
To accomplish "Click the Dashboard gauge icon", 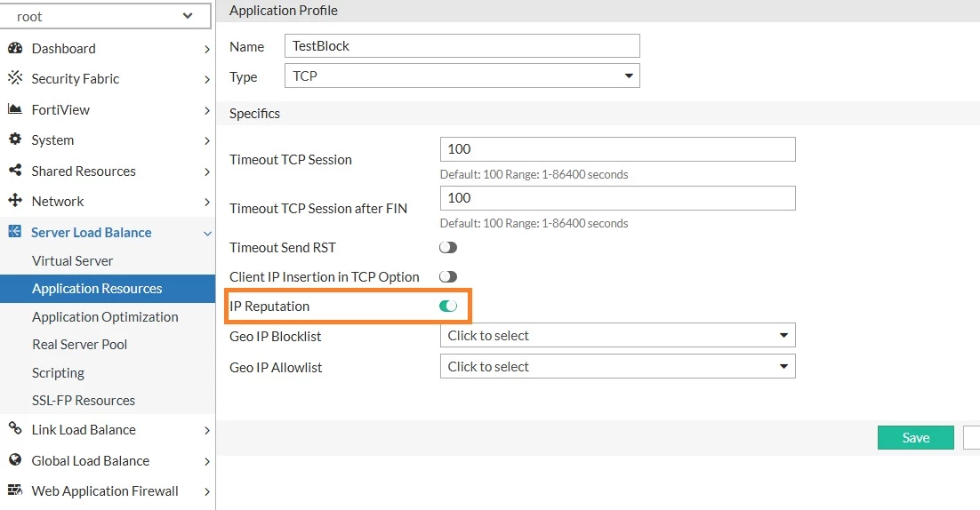I will click(15, 48).
